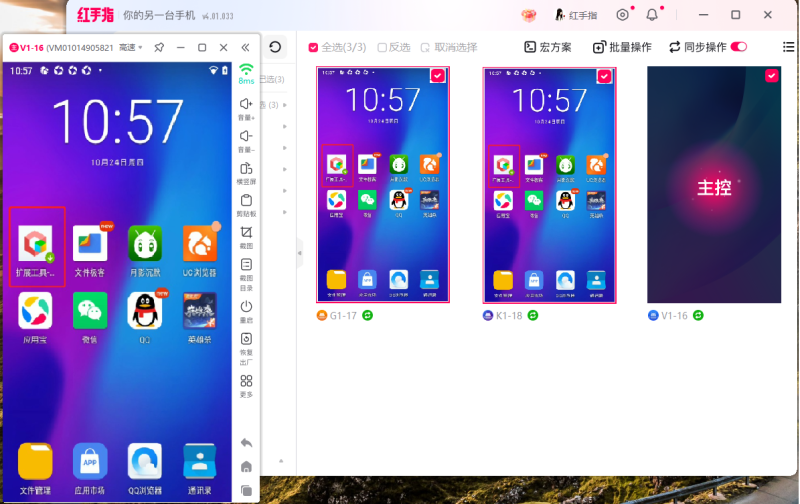Viewport: 800px width, 504px height.
Task: Click the 10:57 clock widget on V1-16 phone
Action: pyautogui.click(x=117, y=121)
